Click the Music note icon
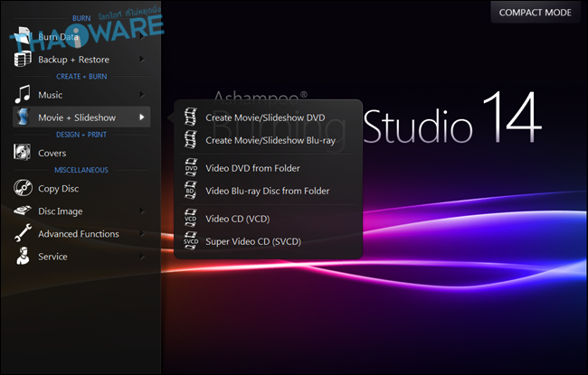The width and height of the screenshot is (588, 375). tap(23, 94)
